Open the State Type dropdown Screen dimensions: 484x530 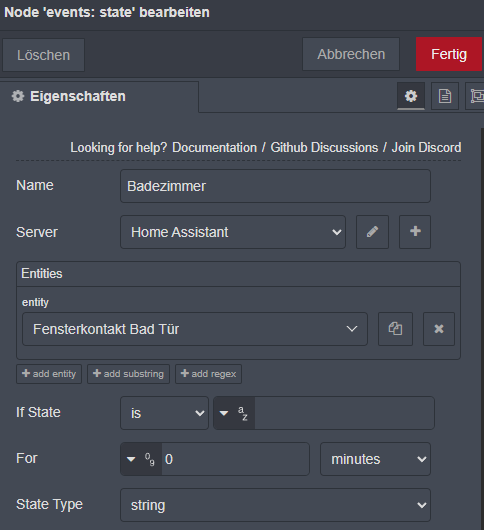[275, 505]
